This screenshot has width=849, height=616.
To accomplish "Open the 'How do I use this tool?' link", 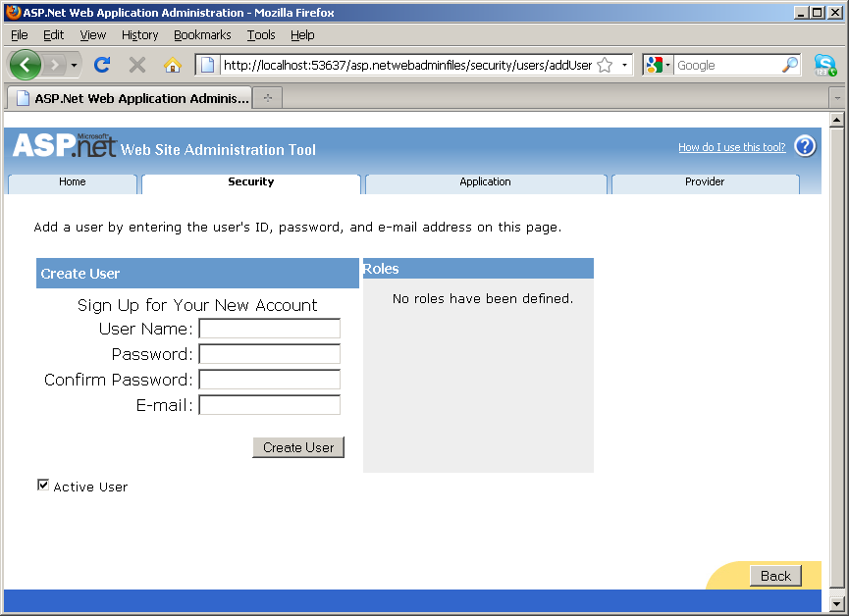I will click(x=731, y=147).
